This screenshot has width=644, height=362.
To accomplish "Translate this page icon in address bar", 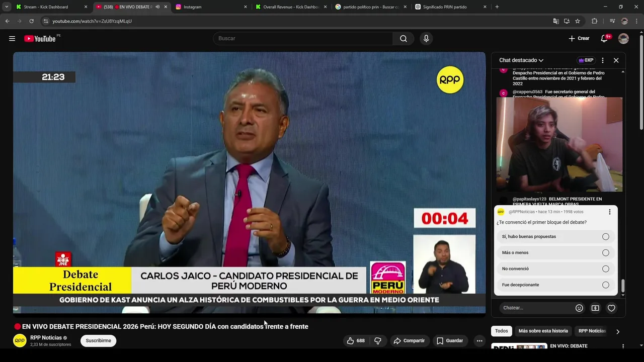I will pos(555,21).
